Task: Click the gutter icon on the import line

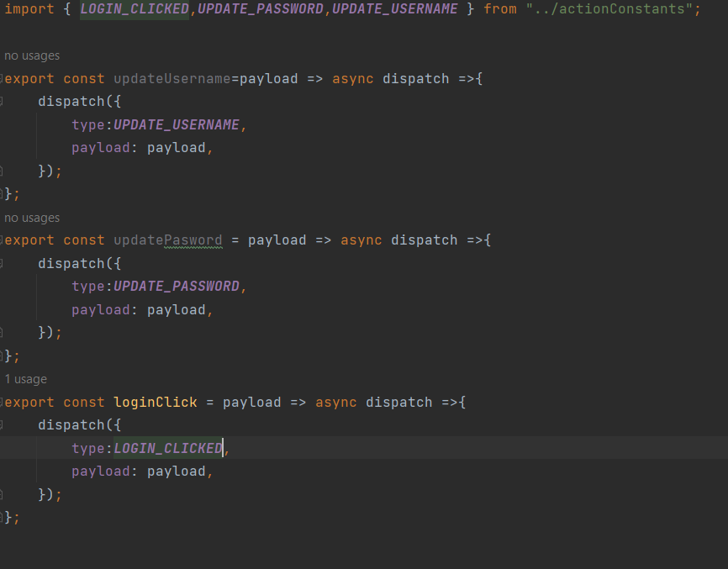Action: tap(4, 8)
